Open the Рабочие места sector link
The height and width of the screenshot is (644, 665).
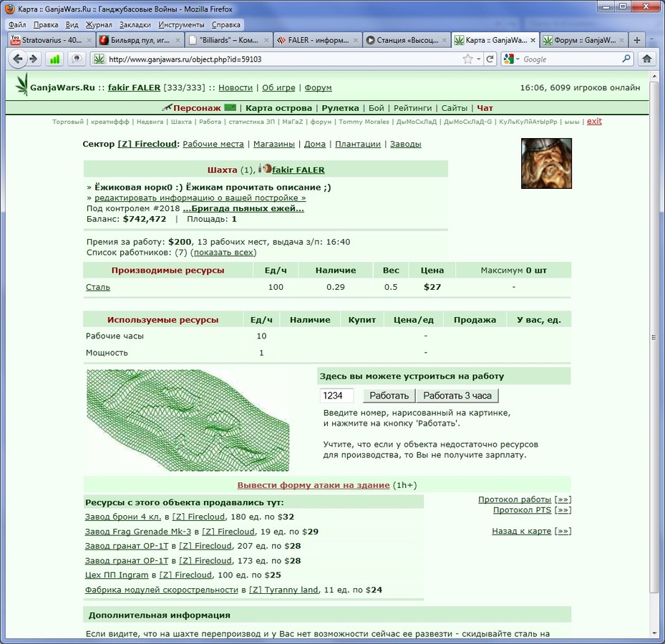tap(213, 144)
